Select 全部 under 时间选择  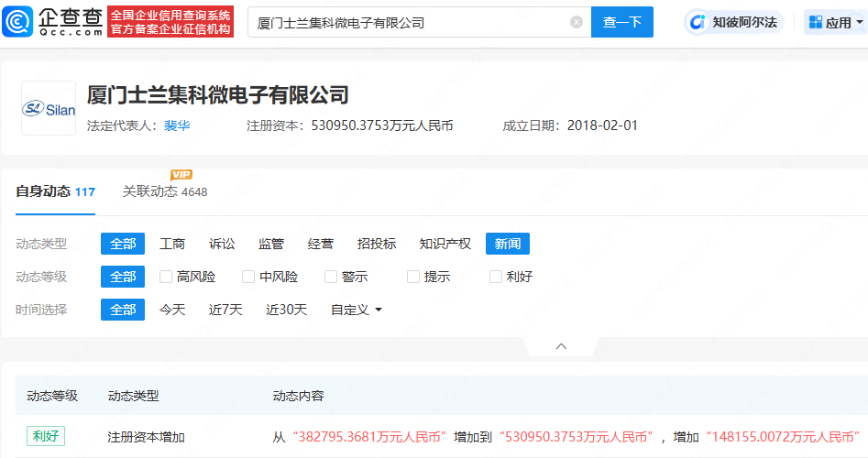point(123,310)
